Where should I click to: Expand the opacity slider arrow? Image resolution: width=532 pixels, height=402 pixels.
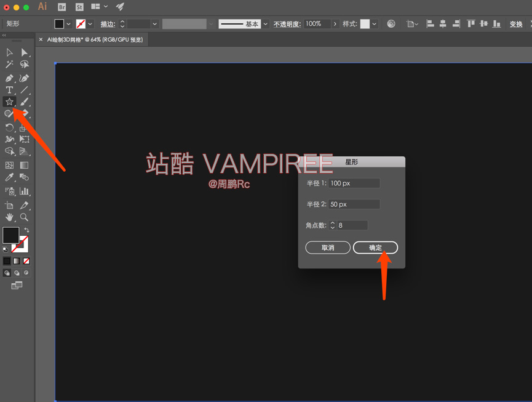[x=335, y=24]
